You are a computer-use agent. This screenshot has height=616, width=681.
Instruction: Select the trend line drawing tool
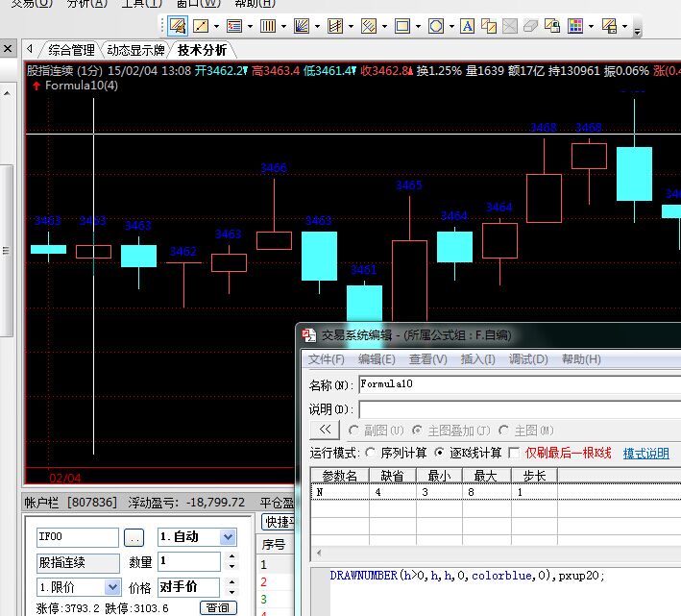coord(202,26)
